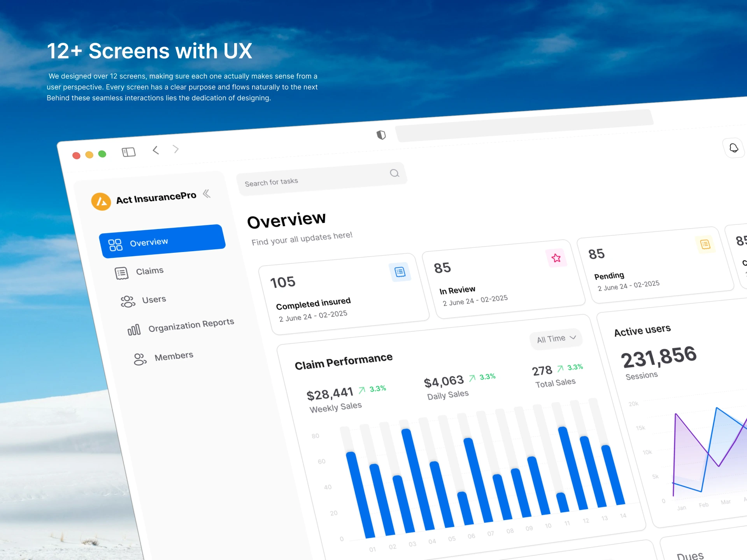Collapse the sidebar with double chevron
Image resolution: width=747 pixels, height=560 pixels.
coord(207,193)
